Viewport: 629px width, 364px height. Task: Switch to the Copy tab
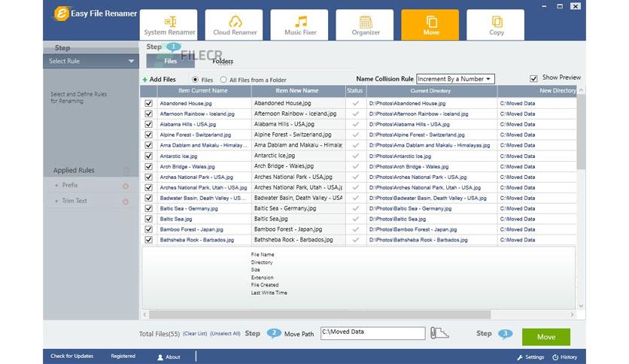(x=496, y=25)
